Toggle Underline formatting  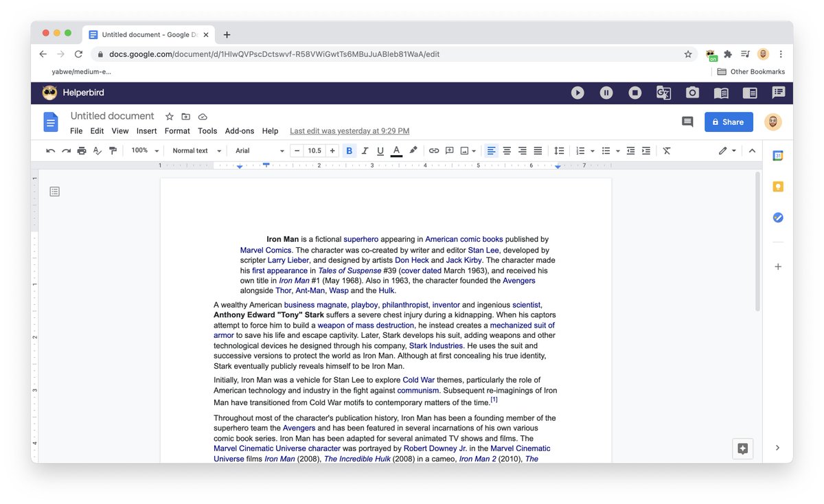click(380, 151)
